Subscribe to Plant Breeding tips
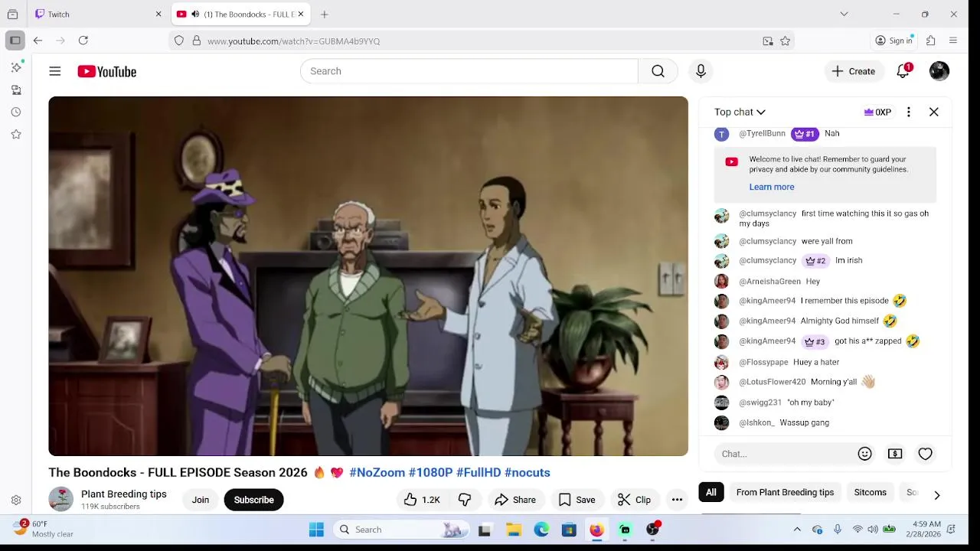This screenshot has height=551, width=980. coord(253,500)
